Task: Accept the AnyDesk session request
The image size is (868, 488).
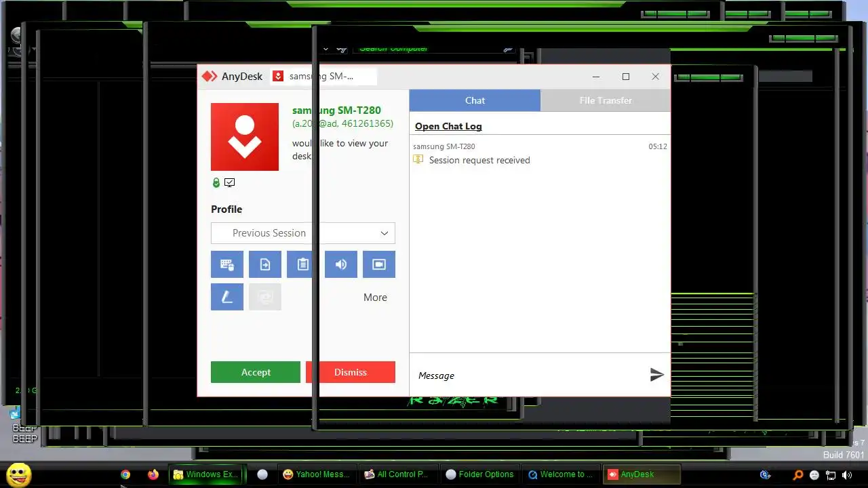Action: click(x=256, y=372)
